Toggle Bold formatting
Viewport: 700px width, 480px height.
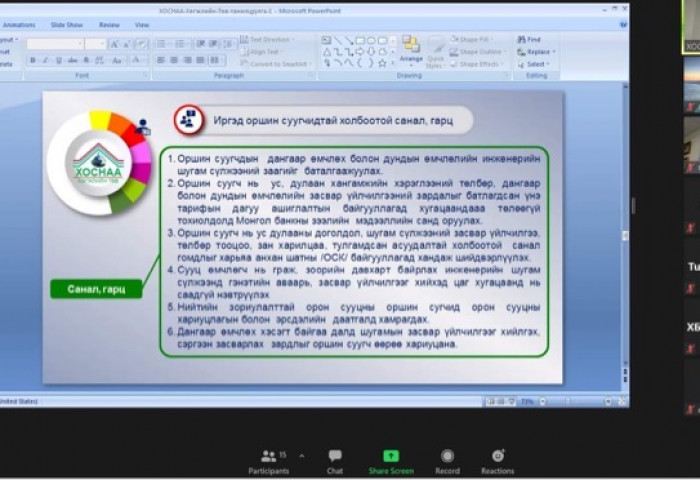[x=33, y=60]
